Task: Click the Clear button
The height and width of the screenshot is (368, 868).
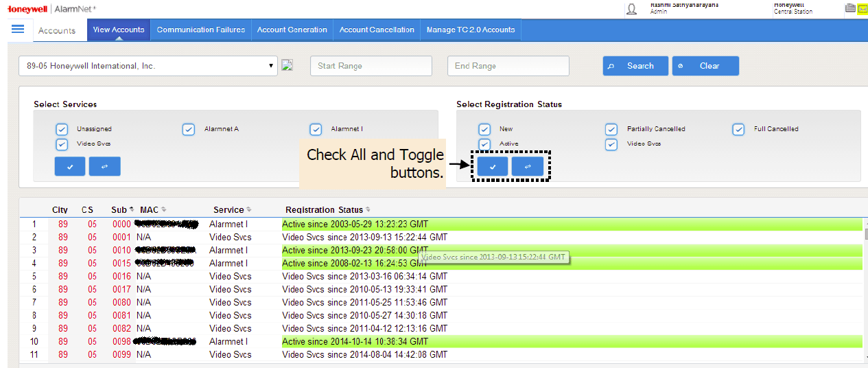Action: [705, 66]
